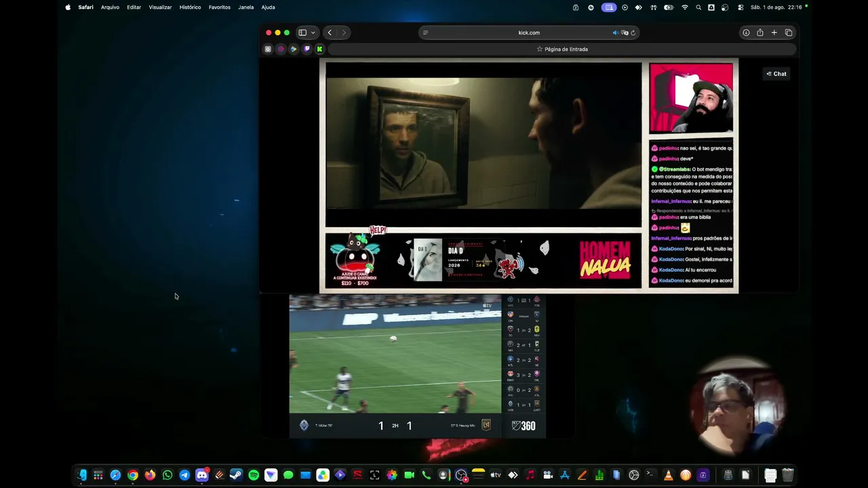The width and height of the screenshot is (868, 488).
Task: Show the Safari tab overview
Action: [x=789, y=33]
